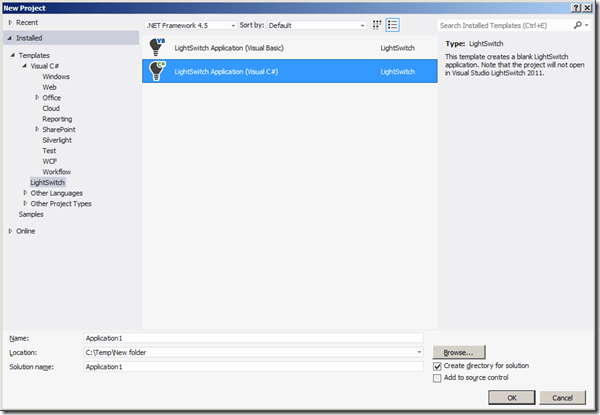Collapse the Templates tree node
This screenshot has width=600, height=415.
(x=13, y=55)
